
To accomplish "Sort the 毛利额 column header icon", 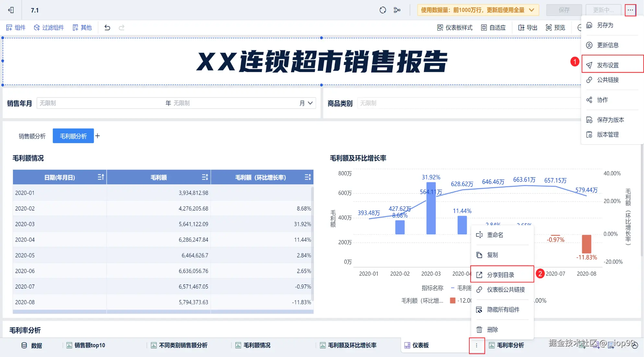I will pos(205,177).
